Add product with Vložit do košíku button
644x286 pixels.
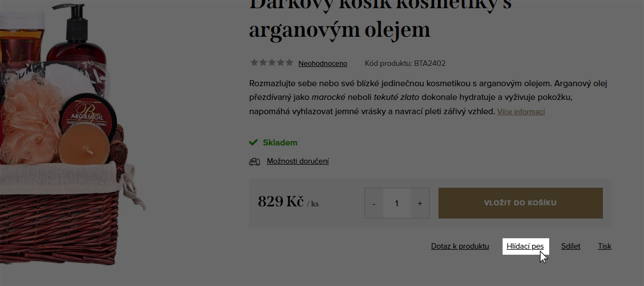[520, 203]
